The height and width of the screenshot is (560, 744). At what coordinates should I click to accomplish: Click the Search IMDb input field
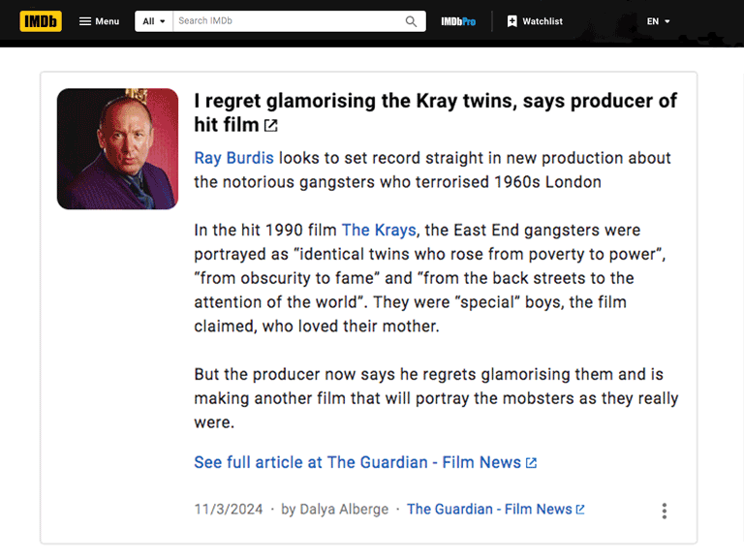pos(287,21)
